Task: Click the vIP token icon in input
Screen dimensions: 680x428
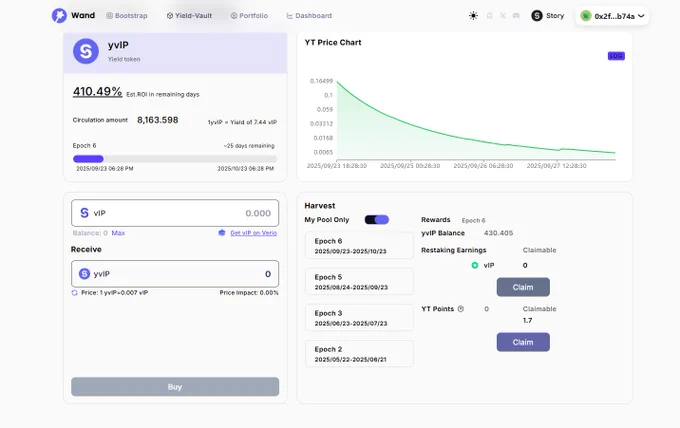Action: pyautogui.click(x=85, y=213)
